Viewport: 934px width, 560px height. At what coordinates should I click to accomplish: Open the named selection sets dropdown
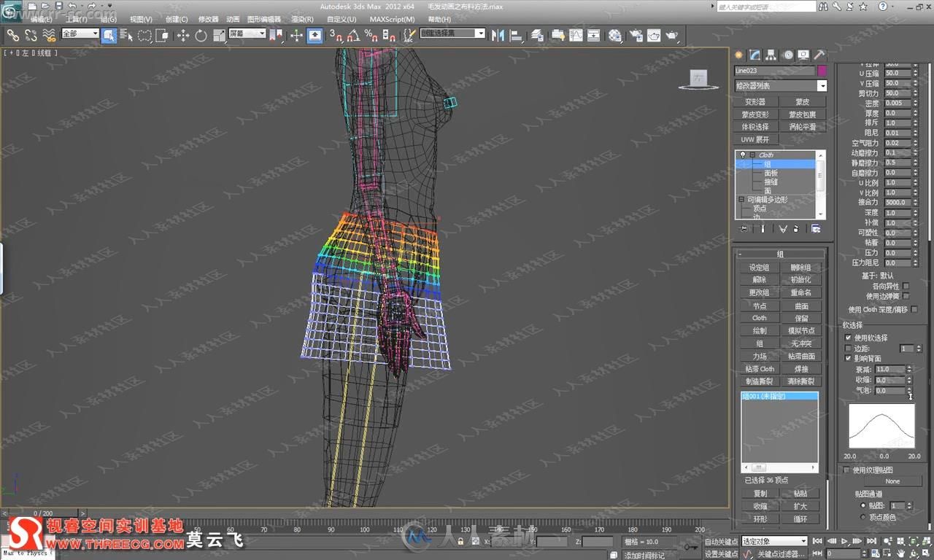coord(452,34)
